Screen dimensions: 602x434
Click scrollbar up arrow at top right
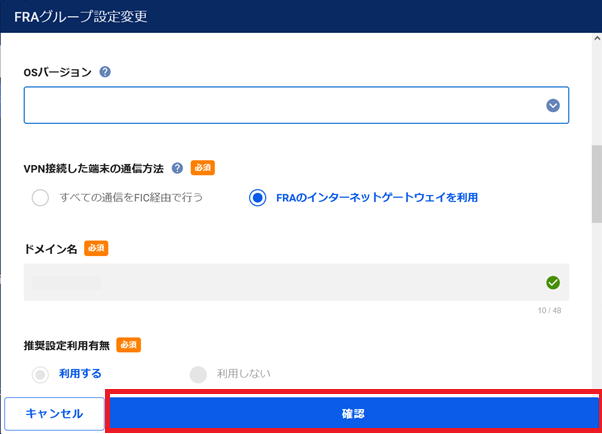597,38
